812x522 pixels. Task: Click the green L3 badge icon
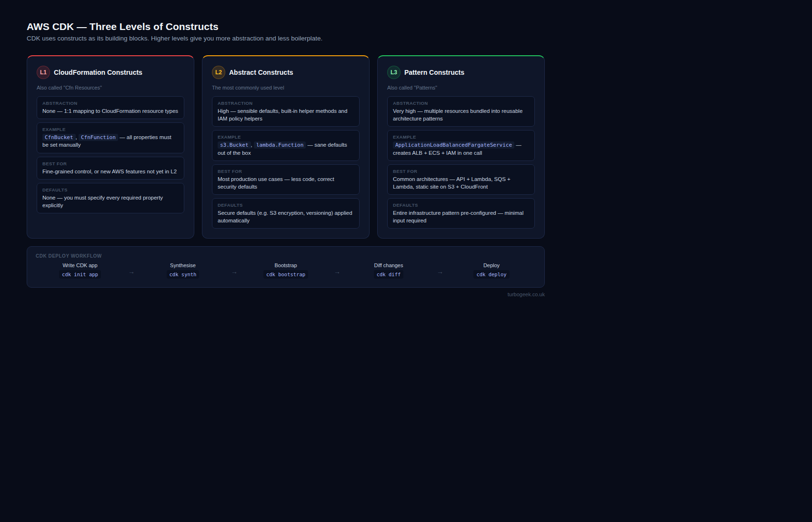pos(394,72)
